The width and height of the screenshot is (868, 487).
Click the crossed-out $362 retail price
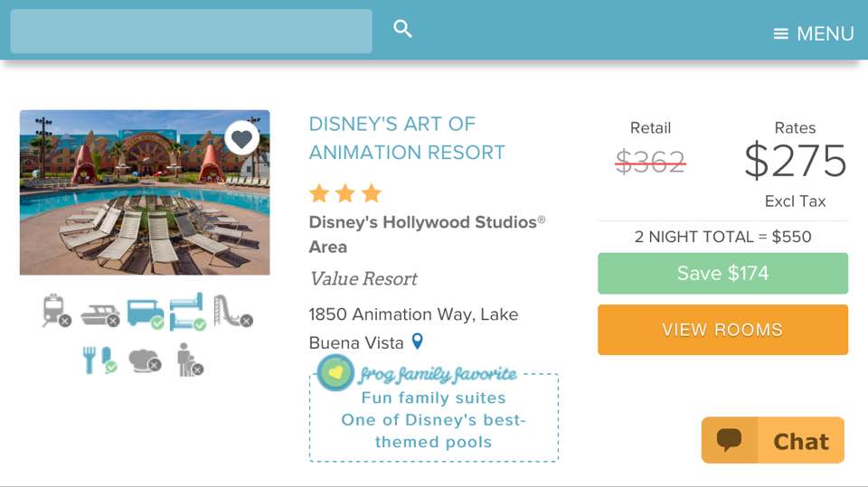[x=650, y=162]
